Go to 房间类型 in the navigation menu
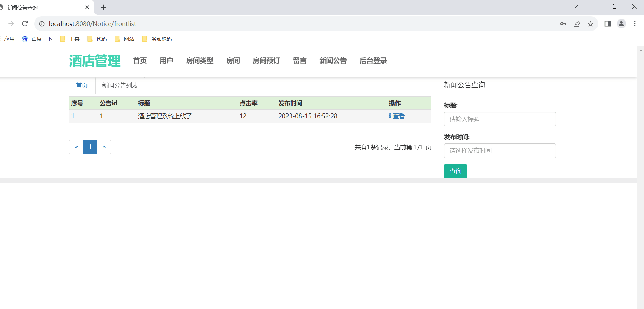Image resolution: width=644 pixels, height=309 pixels. tap(200, 61)
